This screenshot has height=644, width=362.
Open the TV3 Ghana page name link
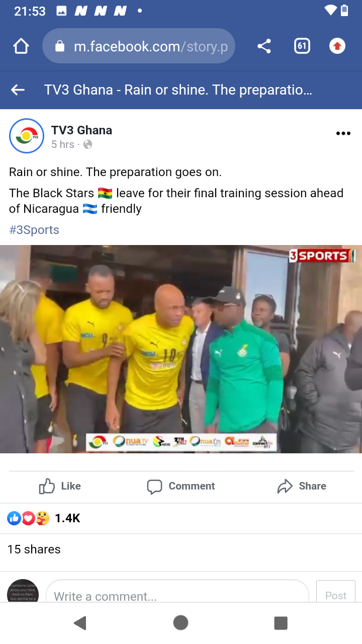pyautogui.click(x=81, y=130)
